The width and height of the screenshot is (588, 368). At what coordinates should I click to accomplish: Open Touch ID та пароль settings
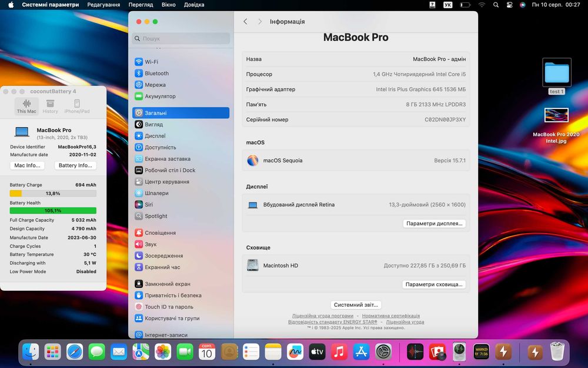click(181, 307)
